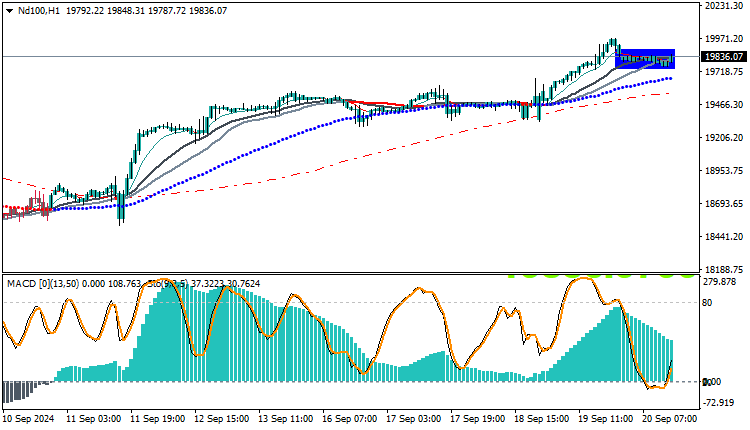This screenshot has width=750, height=430.
Task: Click the 80 level label in indicator
Action: tap(707, 303)
